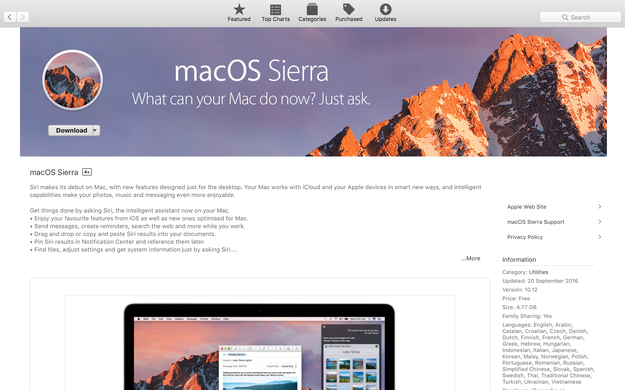Viewport: 625px width, 390px height.
Task: Click the magnifying glass search icon
Action: click(x=565, y=17)
